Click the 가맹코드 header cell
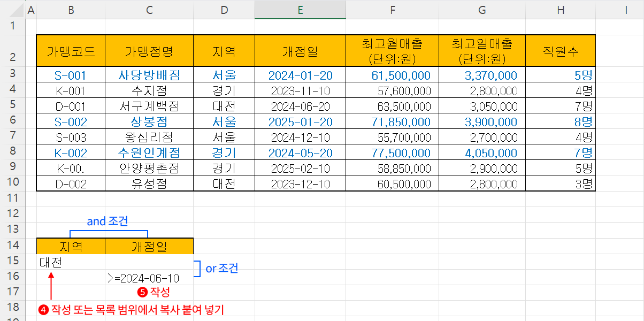Screen dimensions: 644x321 (x=71, y=51)
